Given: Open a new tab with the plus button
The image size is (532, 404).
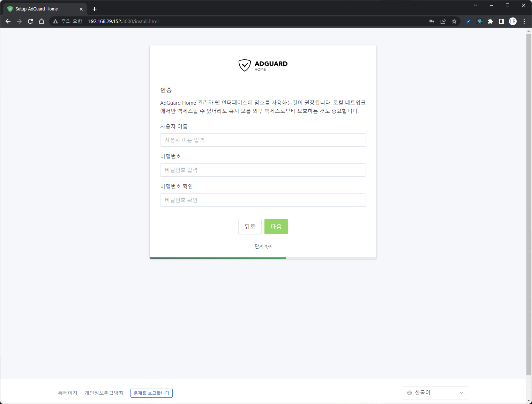Looking at the screenshot, I should pyautogui.click(x=95, y=9).
